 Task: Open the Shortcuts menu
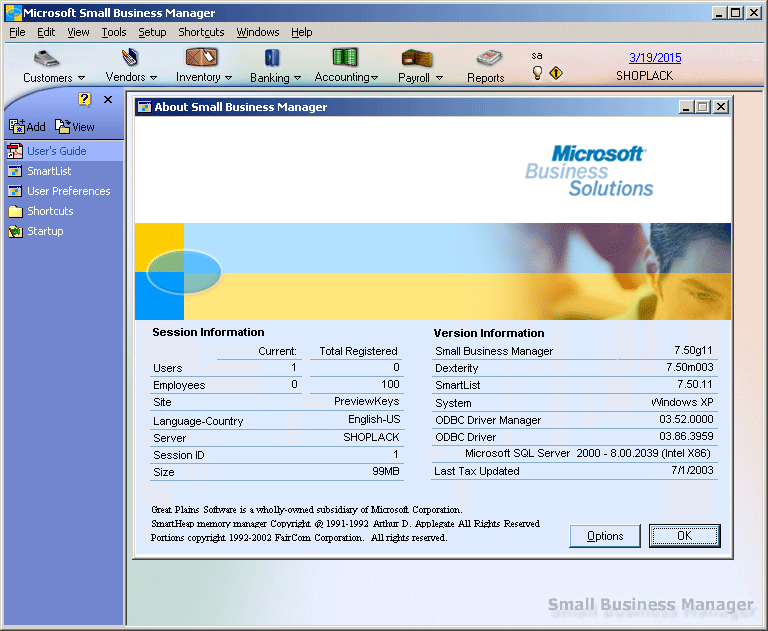pos(201,32)
